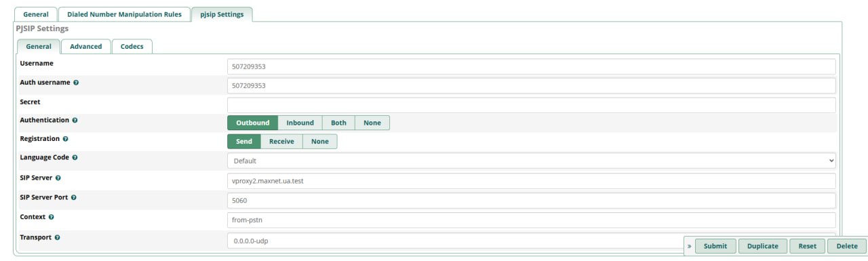Image resolution: width=868 pixels, height=261 pixels.
Task: Click the Registration label text
Action: (40, 138)
